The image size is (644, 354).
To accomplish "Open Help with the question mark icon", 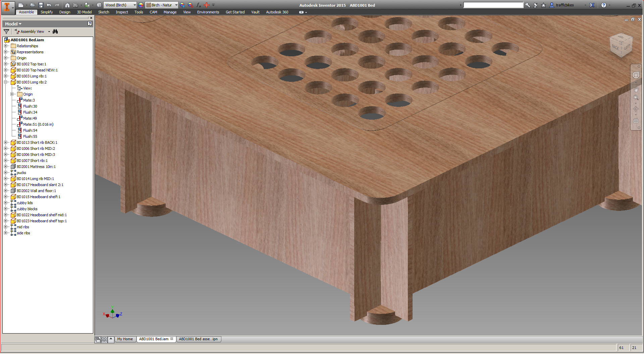I will click(604, 5).
